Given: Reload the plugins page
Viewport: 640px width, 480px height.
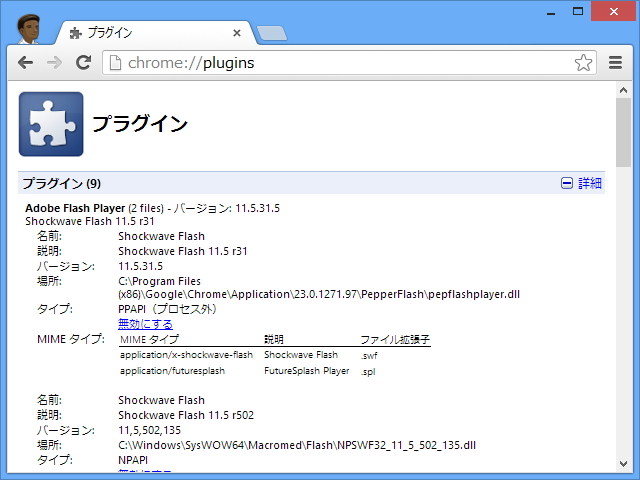Looking at the screenshot, I should tap(84, 62).
